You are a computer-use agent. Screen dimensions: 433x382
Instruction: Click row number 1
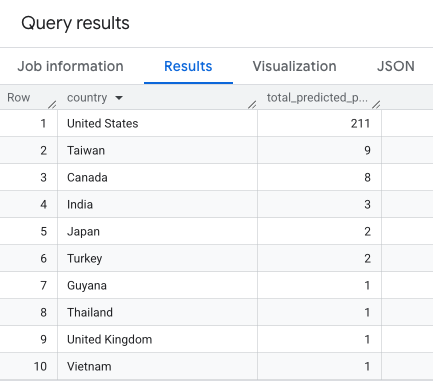click(x=43, y=123)
